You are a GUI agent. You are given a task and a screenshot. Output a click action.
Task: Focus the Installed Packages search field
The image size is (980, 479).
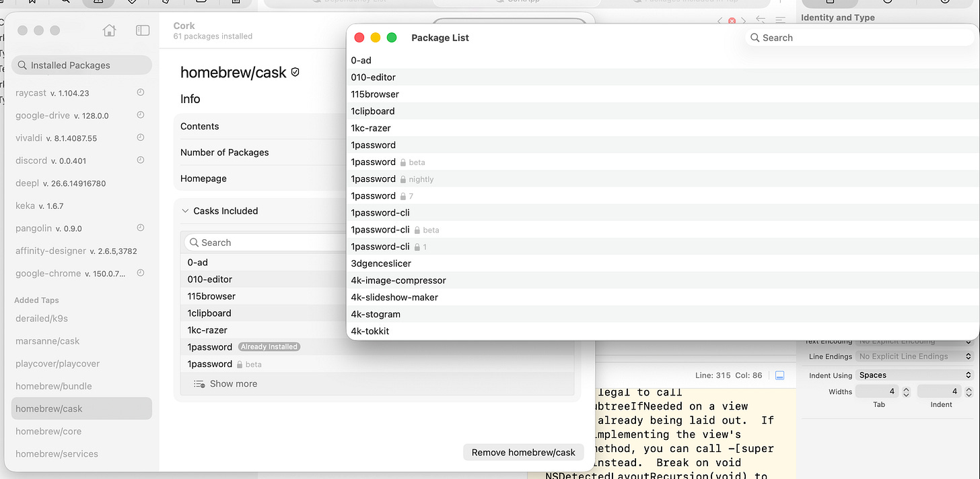(x=81, y=65)
